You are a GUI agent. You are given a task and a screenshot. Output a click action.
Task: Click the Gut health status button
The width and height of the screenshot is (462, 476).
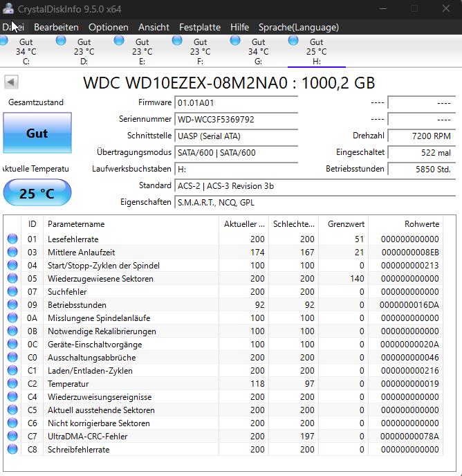37,133
